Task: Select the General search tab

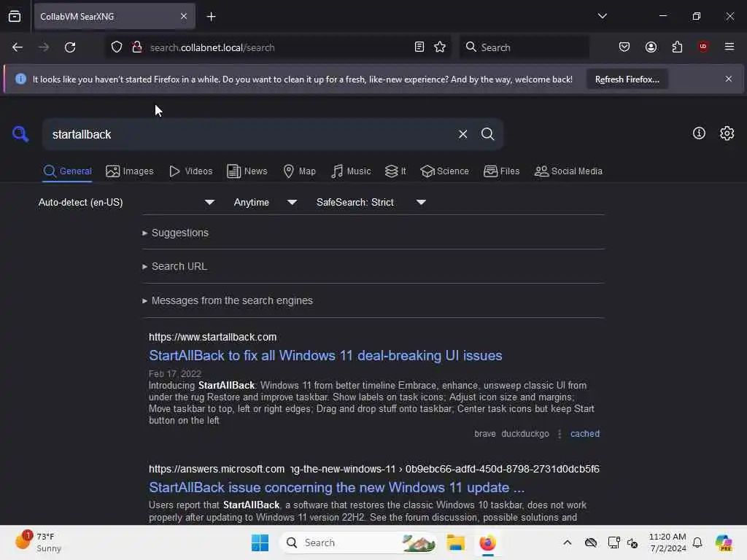Action: (x=67, y=171)
